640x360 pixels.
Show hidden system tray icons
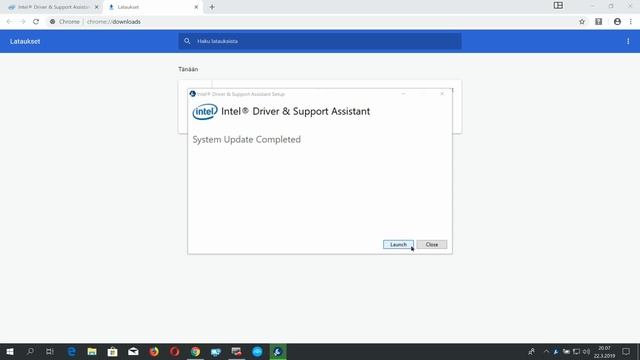point(546,351)
